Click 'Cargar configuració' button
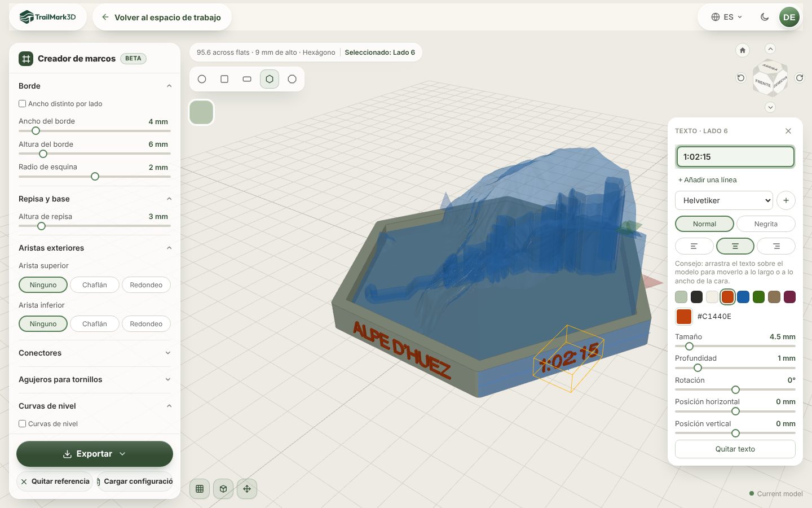This screenshot has width=812, height=508. pyautogui.click(x=135, y=481)
